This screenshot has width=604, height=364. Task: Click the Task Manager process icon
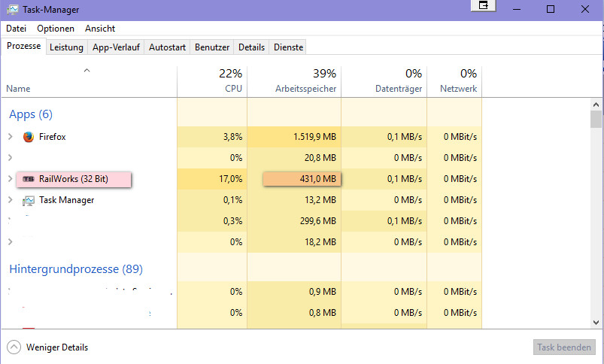click(29, 201)
